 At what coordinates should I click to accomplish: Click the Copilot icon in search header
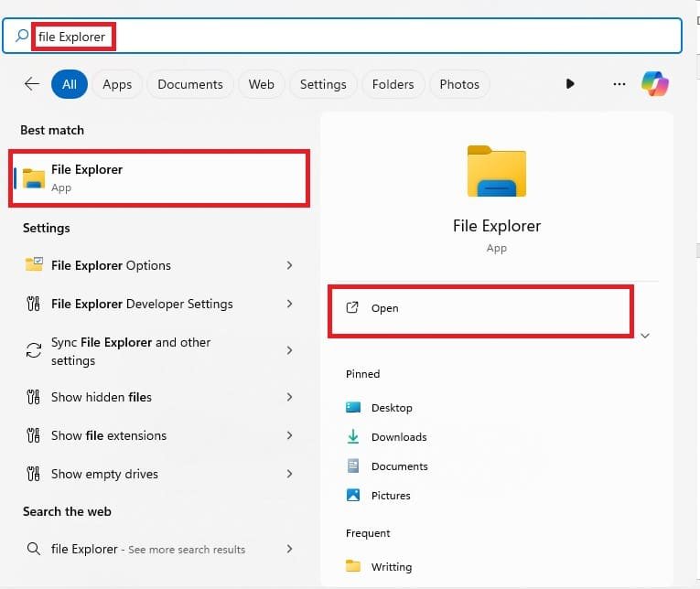654,84
